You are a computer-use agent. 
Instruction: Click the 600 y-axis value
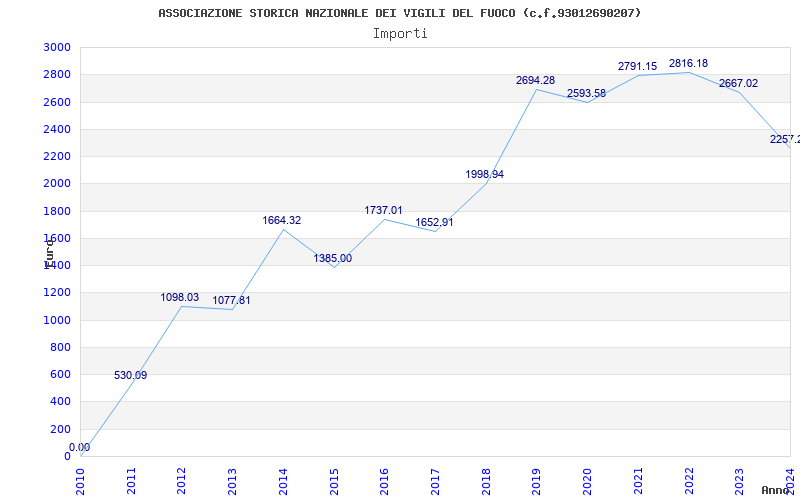pyautogui.click(x=60, y=374)
